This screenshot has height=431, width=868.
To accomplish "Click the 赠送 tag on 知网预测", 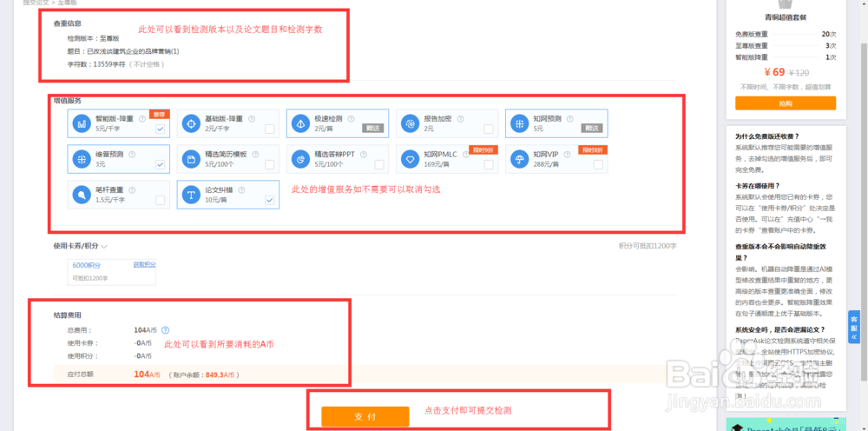I will click(592, 128).
